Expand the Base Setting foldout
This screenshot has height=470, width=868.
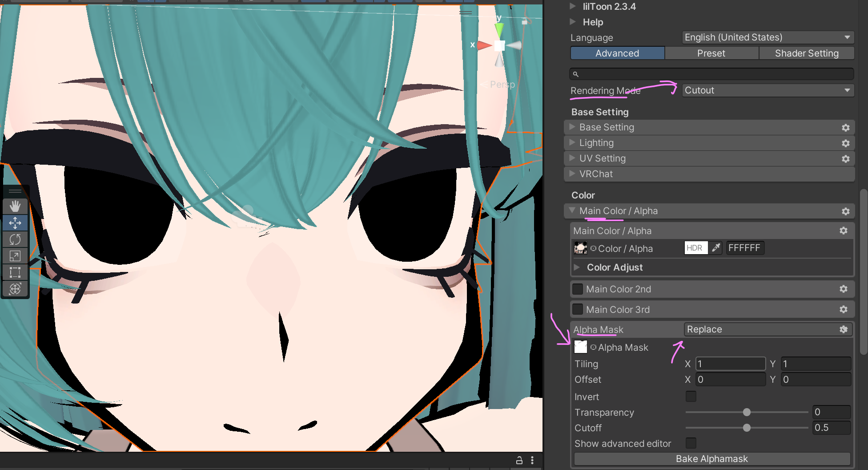point(572,127)
